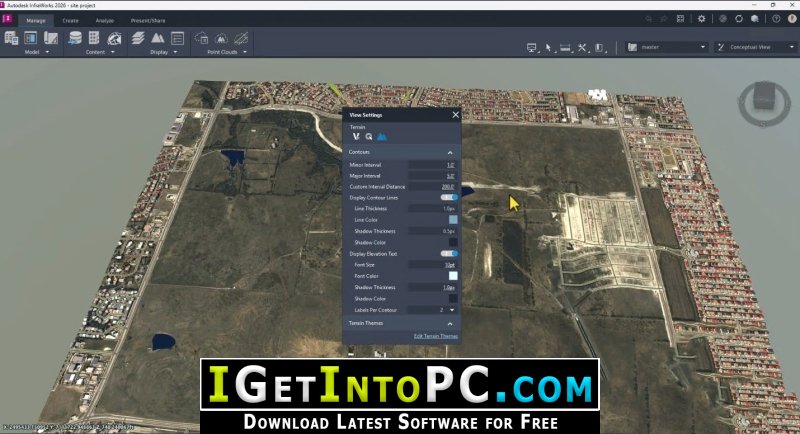Click the Major Interval value field
Screen dimensions: 800x434
433,176
